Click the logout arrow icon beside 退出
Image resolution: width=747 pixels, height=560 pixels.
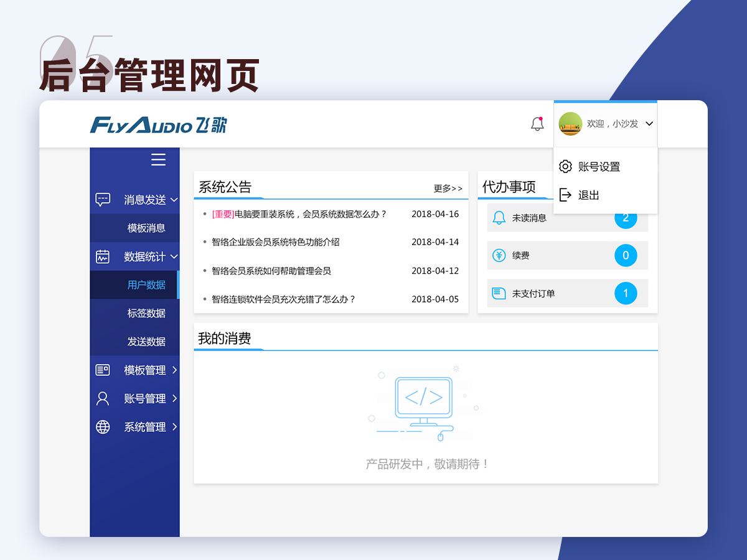pos(565,195)
